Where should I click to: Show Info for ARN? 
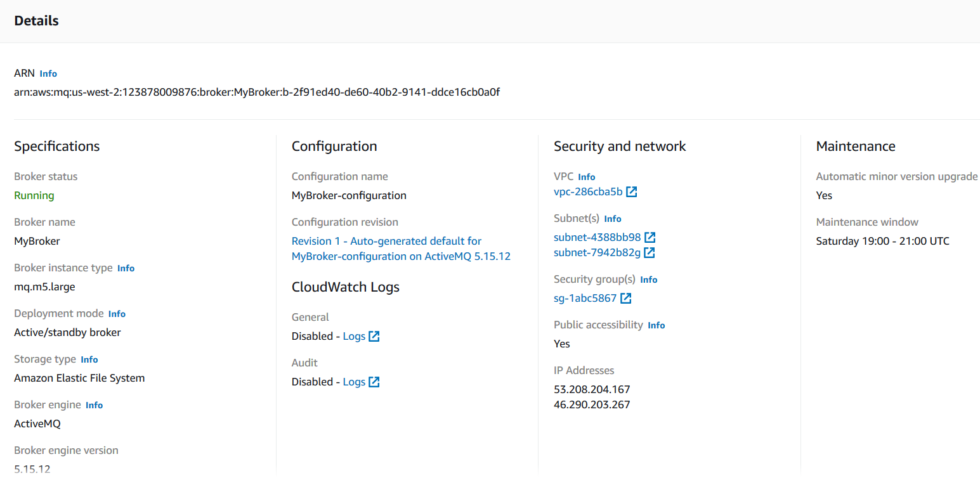point(48,74)
